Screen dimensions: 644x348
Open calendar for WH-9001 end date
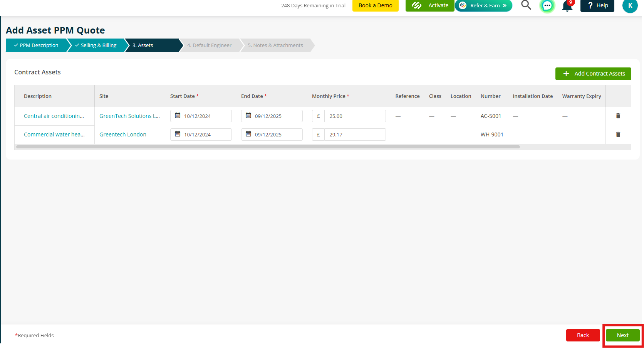point(248,134)
